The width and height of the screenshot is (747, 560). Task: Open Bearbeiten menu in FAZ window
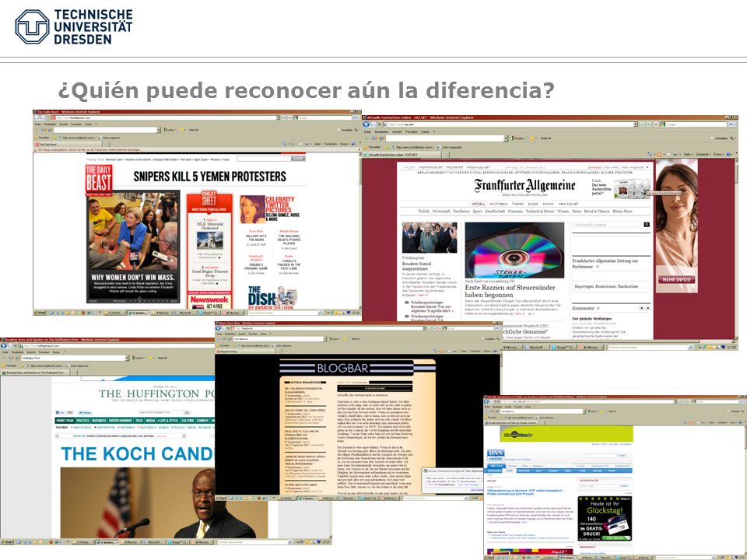coord(381,132)
